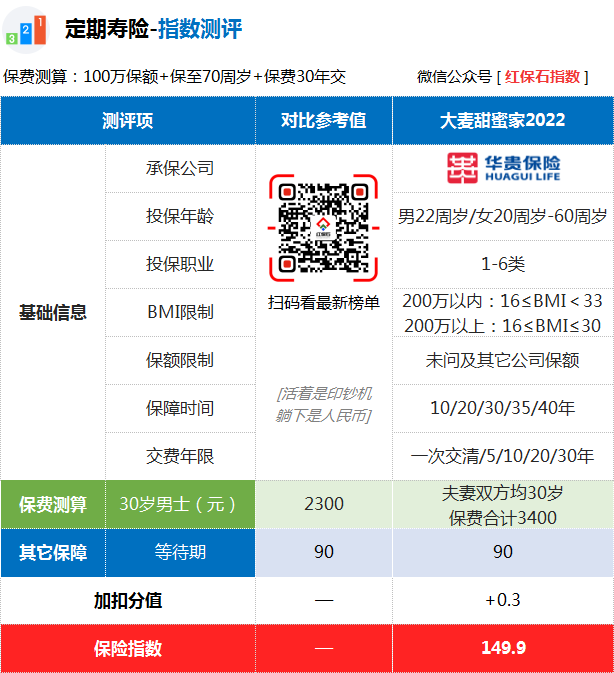Click '男22周岁/女20周岁-60周岁' cell
614x673 pixels.
click(x=502, y=216)
